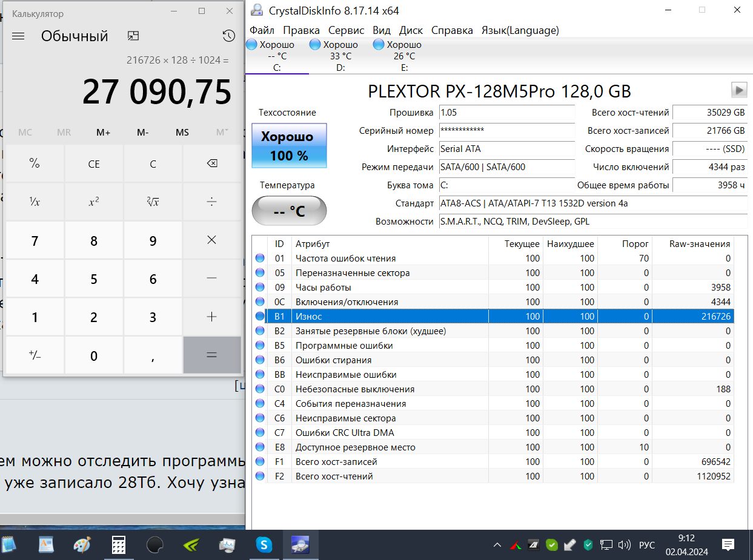Click the calculator multiply key
Screen dimensions: 753x560
point(211,240)
